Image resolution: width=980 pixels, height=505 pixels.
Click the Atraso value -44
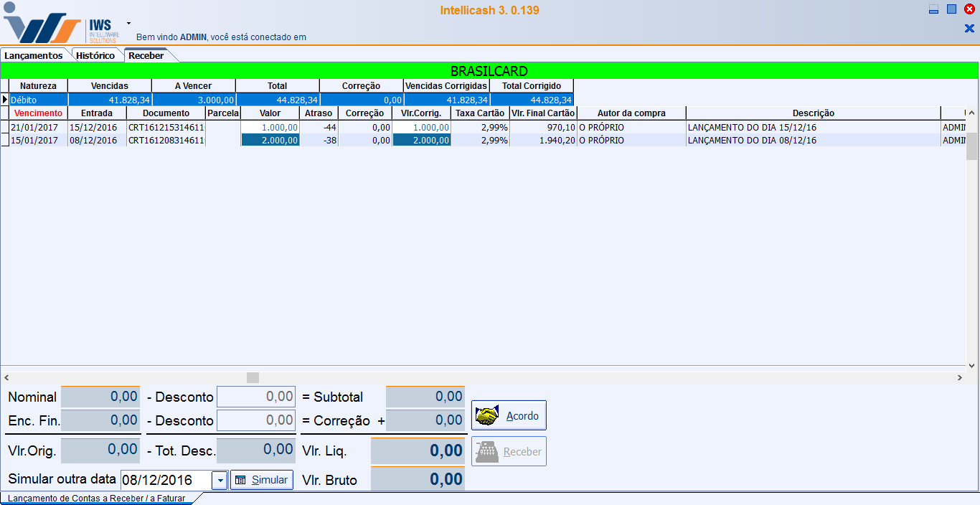(x=319, y=127)
